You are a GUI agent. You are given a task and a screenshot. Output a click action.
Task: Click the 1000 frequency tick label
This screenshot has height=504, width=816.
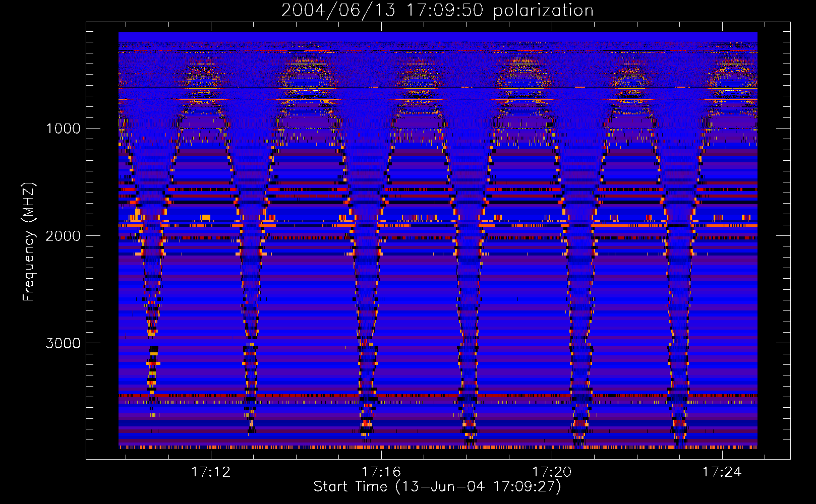64,129
